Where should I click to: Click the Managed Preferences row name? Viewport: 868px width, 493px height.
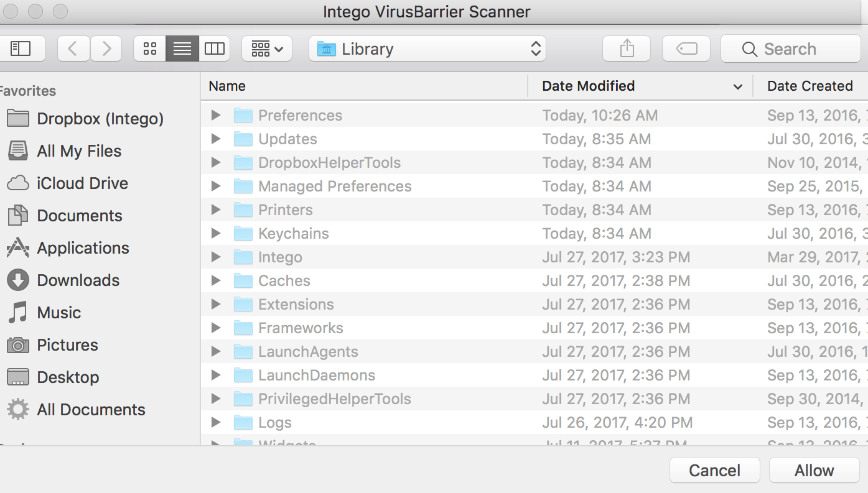tap(335, 186)
